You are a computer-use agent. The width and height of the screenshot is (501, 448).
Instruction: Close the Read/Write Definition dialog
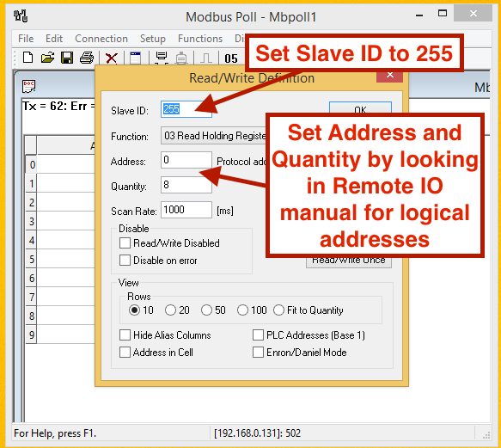tap(389, 76)
